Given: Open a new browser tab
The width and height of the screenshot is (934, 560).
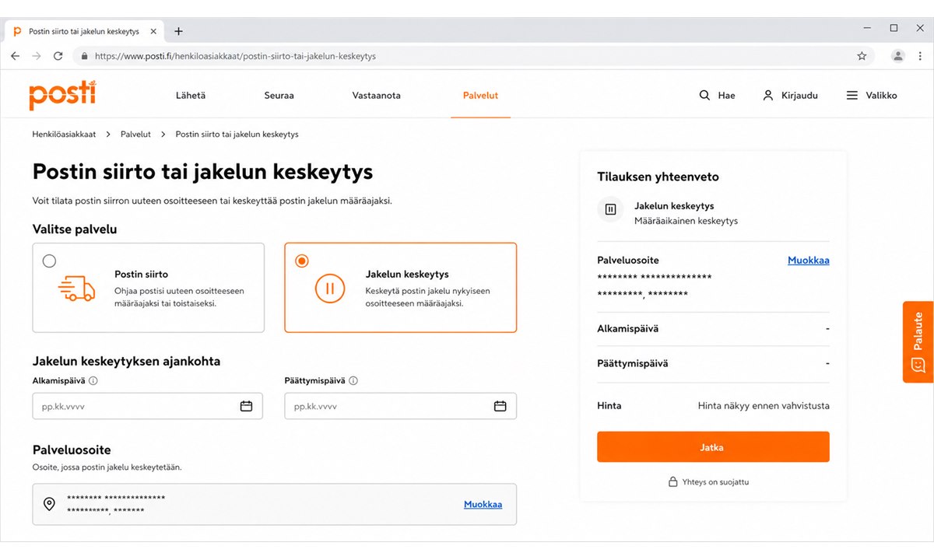Looking at the screenshot, I should (178, 31).
